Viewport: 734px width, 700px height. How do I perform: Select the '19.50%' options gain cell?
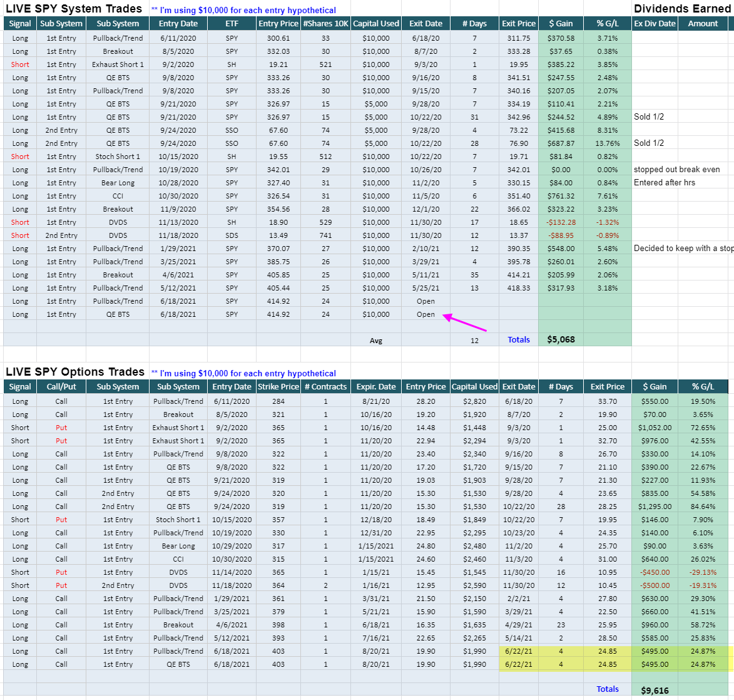tap(703, 401)
